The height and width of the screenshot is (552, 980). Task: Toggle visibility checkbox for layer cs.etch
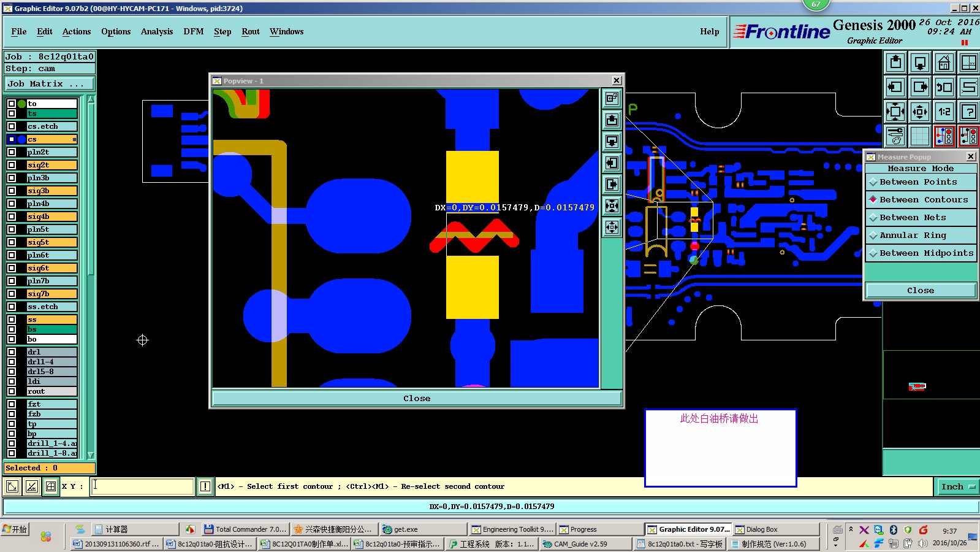12,126
